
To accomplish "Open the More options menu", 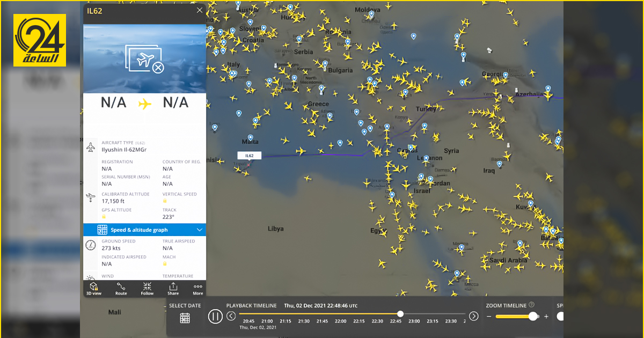I will (x=198, y=289).
